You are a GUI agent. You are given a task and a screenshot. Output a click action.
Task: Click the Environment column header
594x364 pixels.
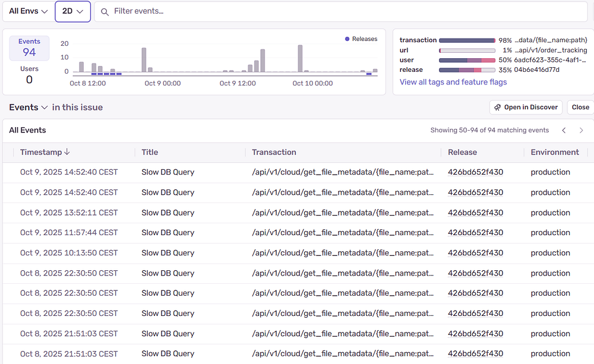click(555, 152)
